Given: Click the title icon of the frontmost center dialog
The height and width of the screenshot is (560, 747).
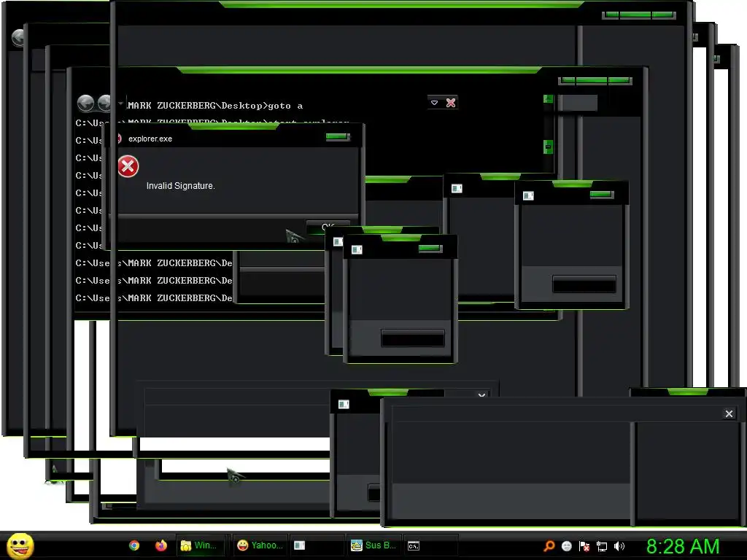Looking at the screenshot, I should click(x=357, y=249).
